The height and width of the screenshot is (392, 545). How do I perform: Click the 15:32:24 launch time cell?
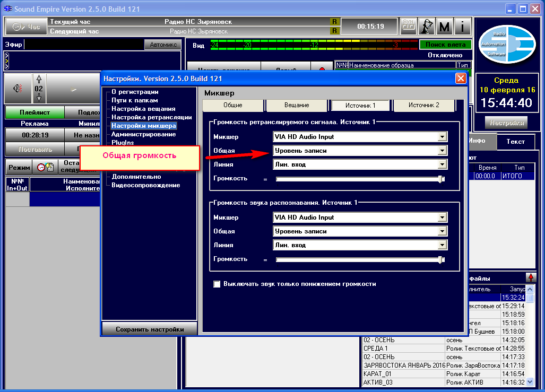513,298
